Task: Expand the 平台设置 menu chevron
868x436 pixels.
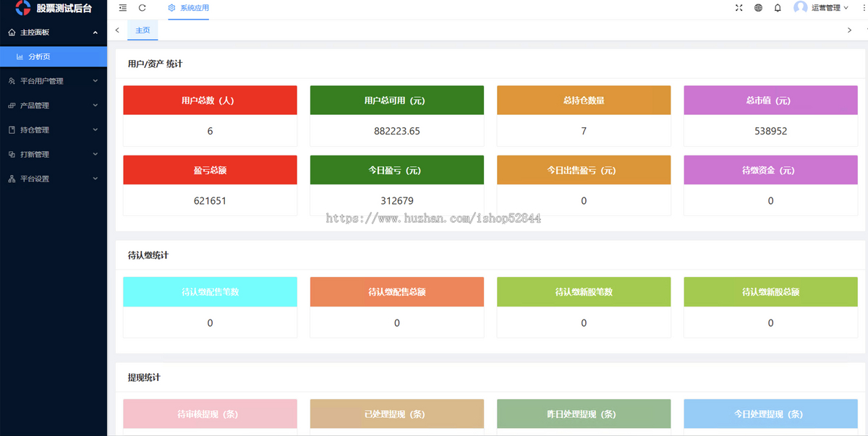Action: [x=95, y=179]
